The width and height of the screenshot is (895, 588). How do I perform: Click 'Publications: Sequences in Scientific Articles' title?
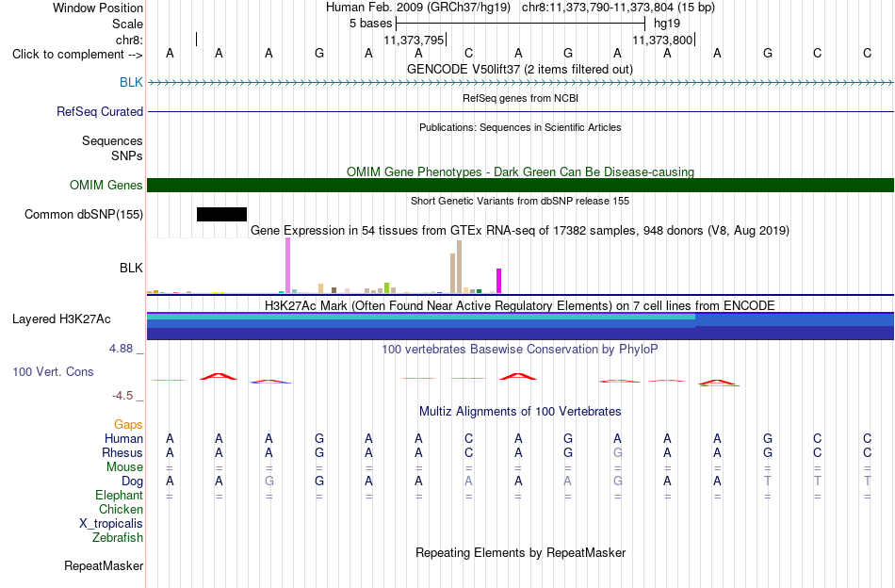point(520,127)
